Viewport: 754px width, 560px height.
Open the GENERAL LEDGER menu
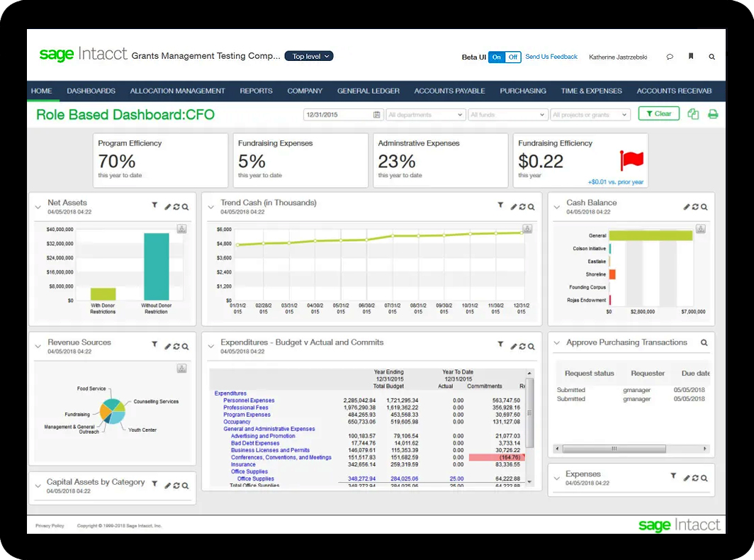click(x=368, y=91)
